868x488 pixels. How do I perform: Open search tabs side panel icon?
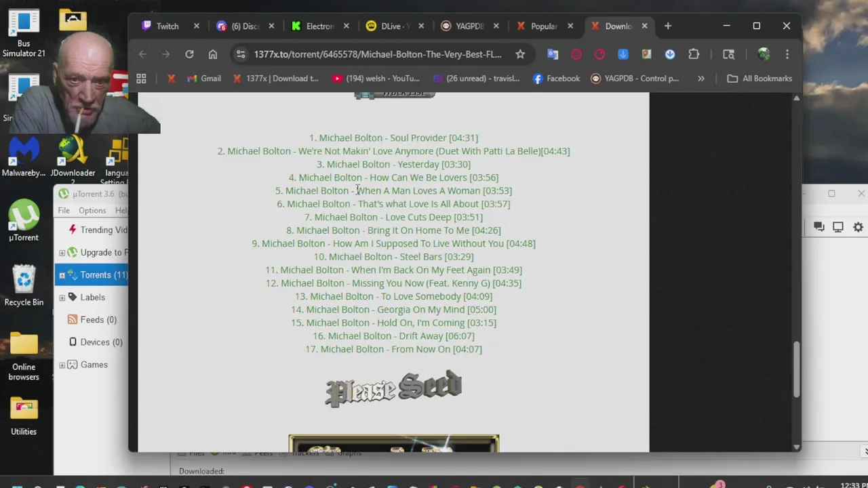(728, 54)
